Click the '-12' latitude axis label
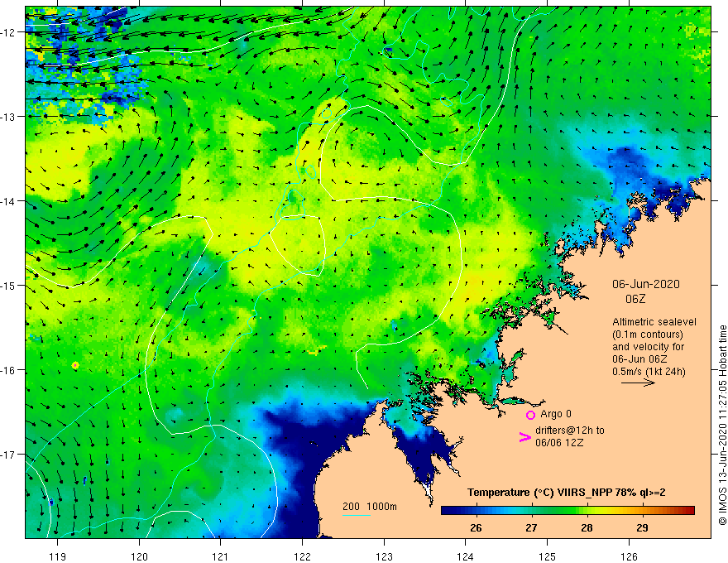This screenshot has height=563, width=728. pyautogui.click(x=9, y=32)
